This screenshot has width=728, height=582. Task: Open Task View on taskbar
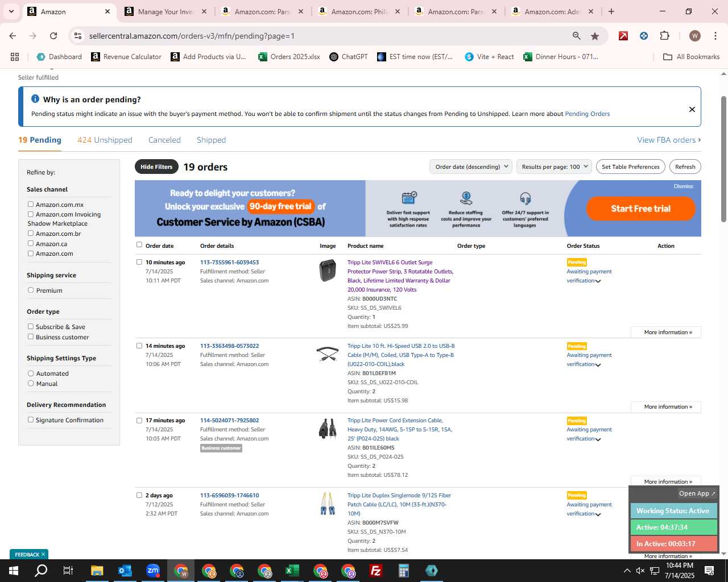click(68, 571)
